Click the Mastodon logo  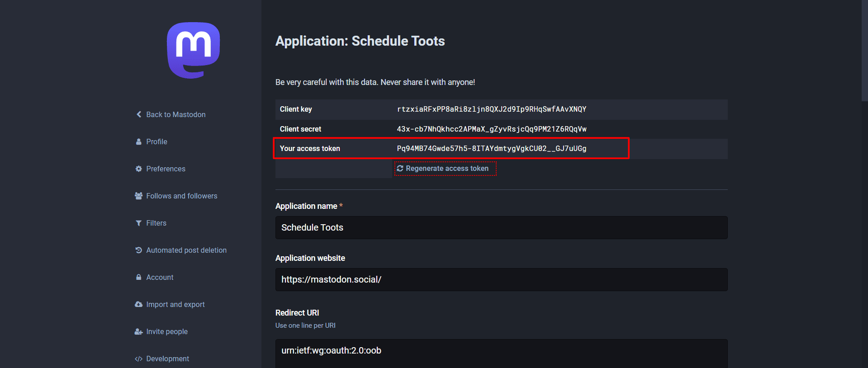point(193,50)
